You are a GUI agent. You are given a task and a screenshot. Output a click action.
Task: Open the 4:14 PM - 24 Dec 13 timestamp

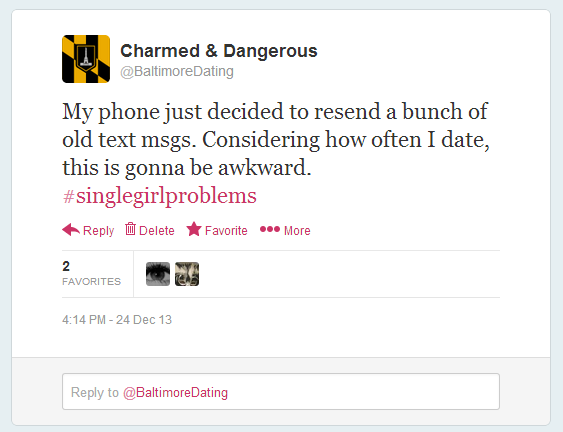tap(117, 320)
